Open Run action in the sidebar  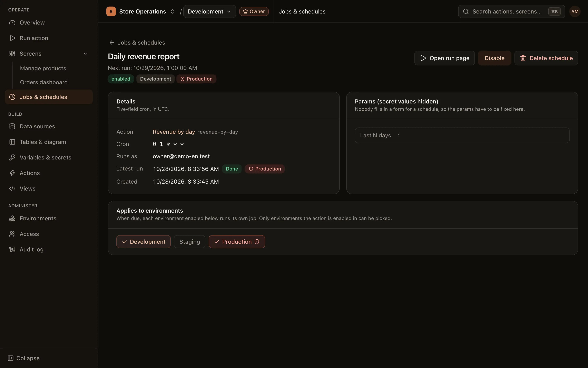pos(49,38)
